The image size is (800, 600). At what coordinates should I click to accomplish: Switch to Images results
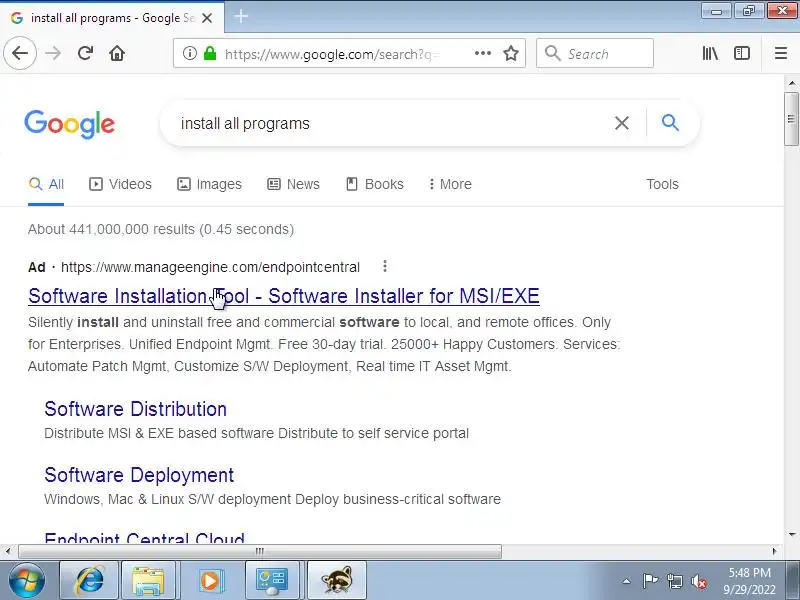(x=209, y=184)
